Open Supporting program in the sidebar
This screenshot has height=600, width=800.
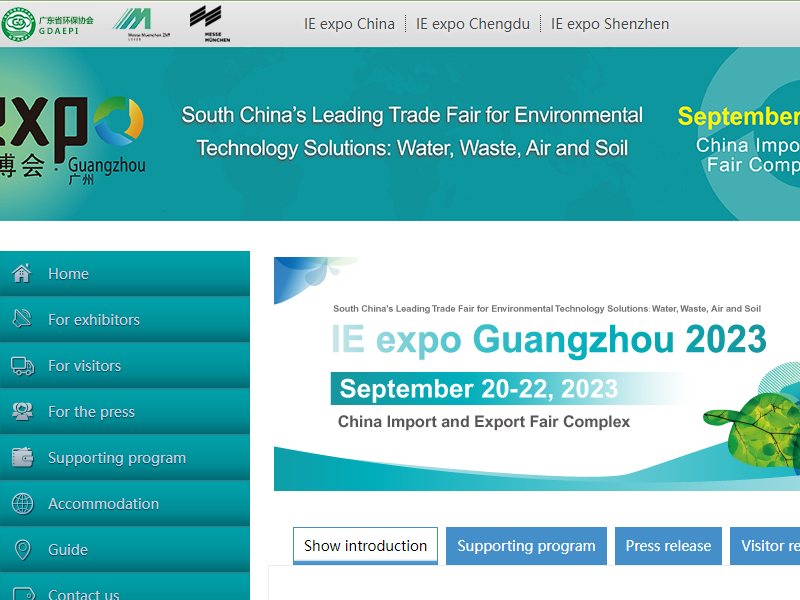(125, 457)
